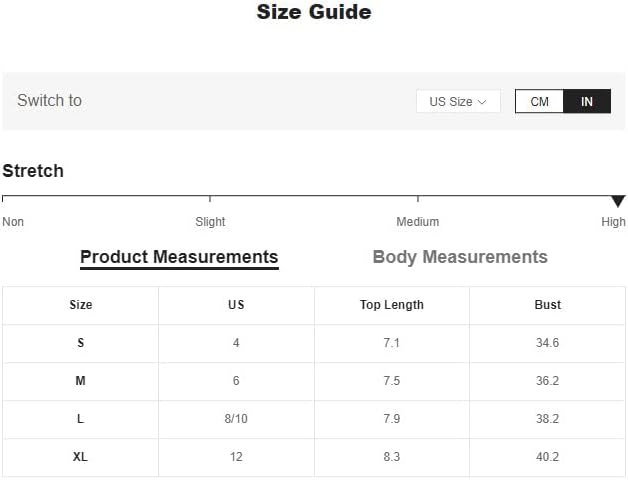Select the Product Measurements tab

179,257
